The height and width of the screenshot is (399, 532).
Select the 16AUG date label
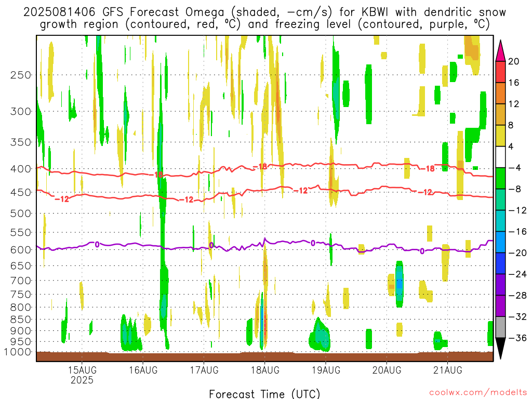point(143,370)
